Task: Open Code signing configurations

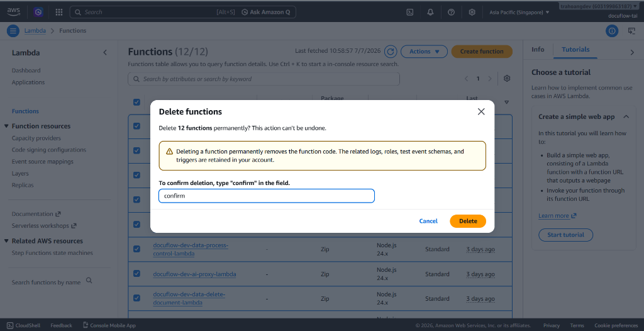Action: point(49,150)
